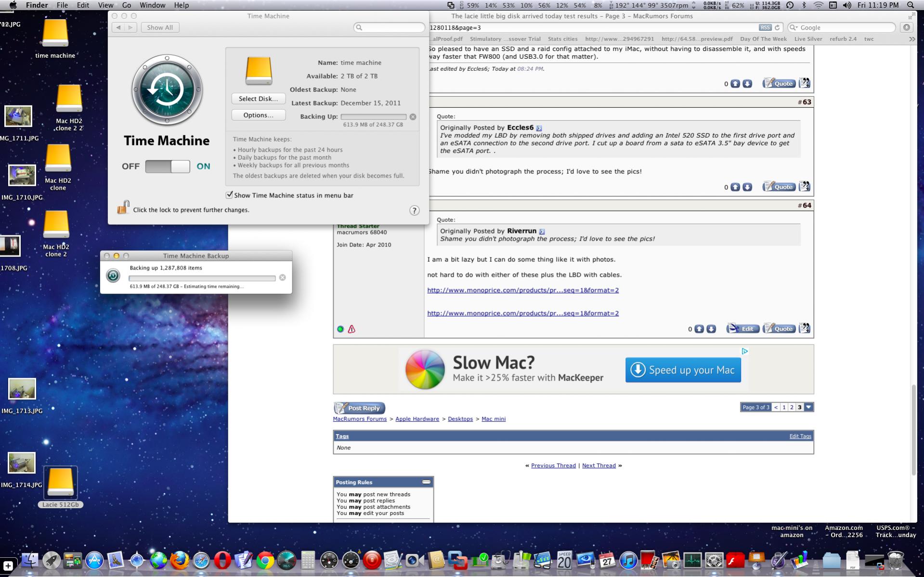Screen dimensions: 924x577
Task: Open the App Store from the Dock
Action: (x=94, y=560)
